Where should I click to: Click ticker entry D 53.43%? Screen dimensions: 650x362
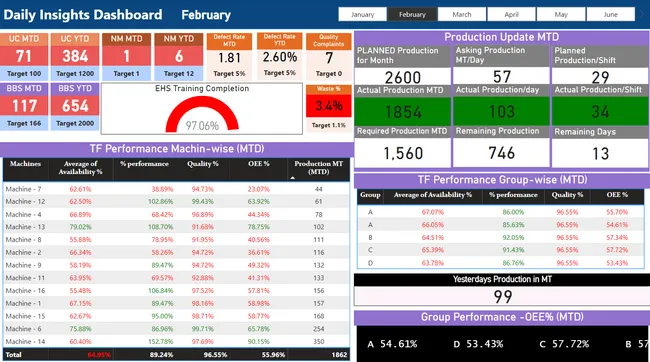(x=478, y=344)
